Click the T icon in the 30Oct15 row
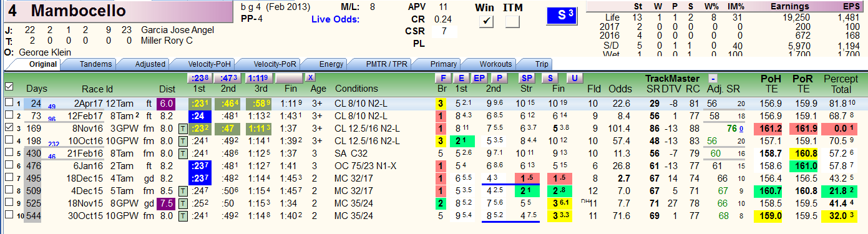This screenshot has width=868, height=234. tap(183, 215)
